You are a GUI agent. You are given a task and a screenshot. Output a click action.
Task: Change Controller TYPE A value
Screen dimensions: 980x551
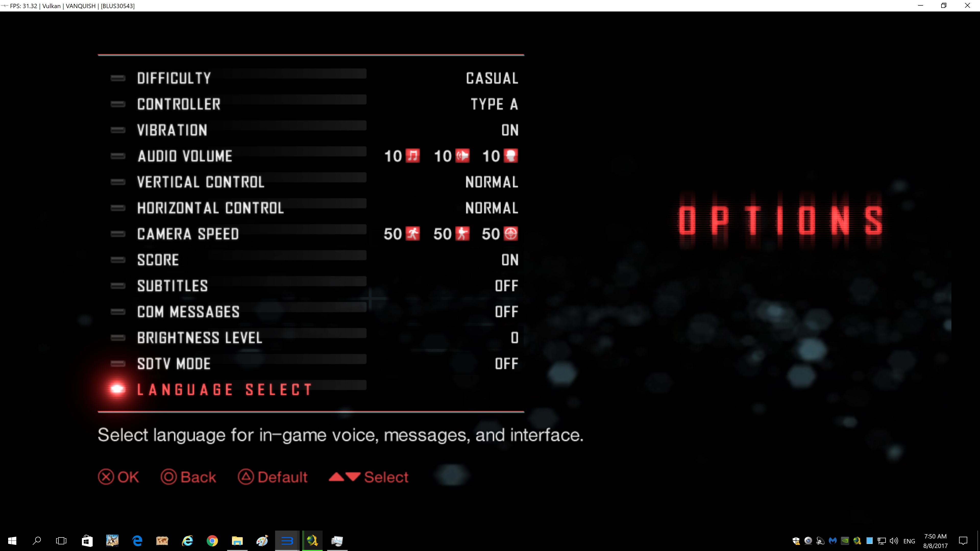click(x=494, y=104)
